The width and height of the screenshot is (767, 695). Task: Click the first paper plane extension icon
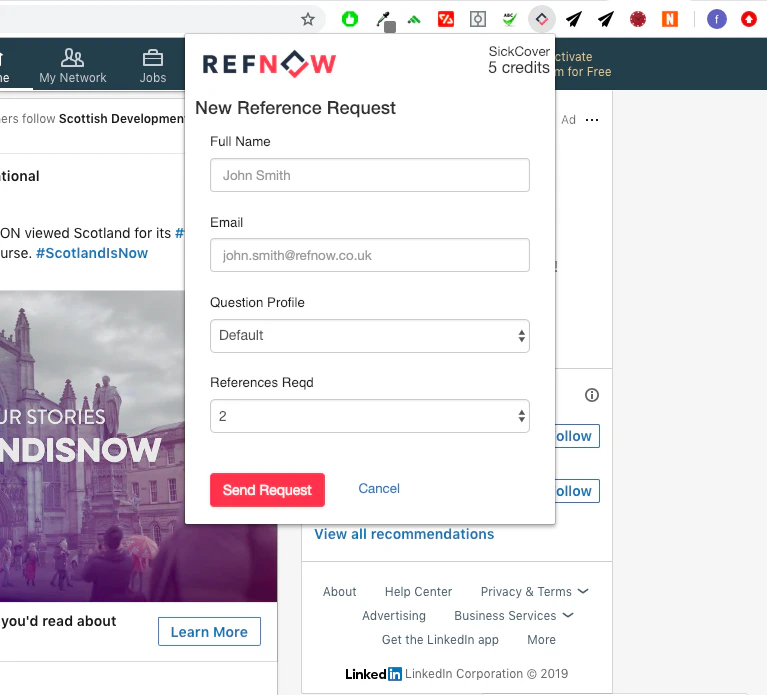tap(574, 20)
